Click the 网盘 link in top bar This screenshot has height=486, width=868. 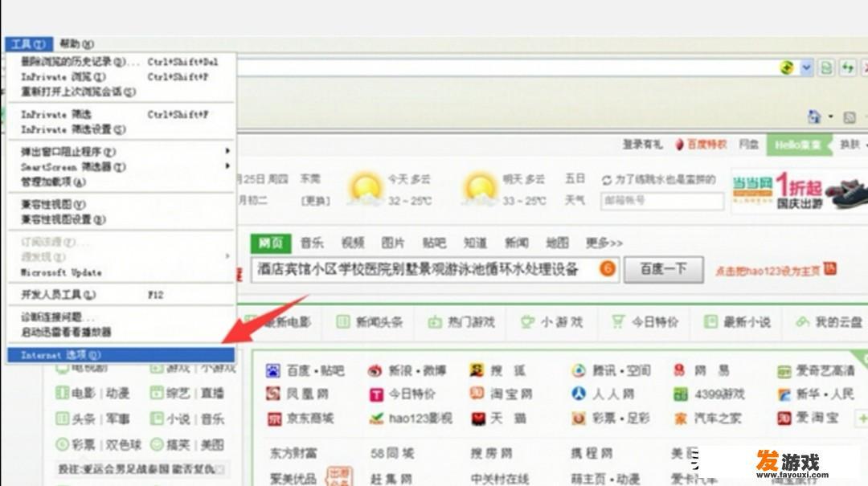click(748, 145)
